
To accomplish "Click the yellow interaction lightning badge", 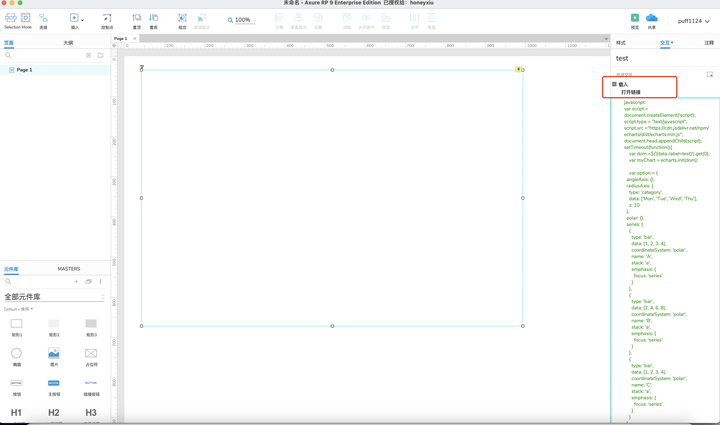I will point(518,69).
